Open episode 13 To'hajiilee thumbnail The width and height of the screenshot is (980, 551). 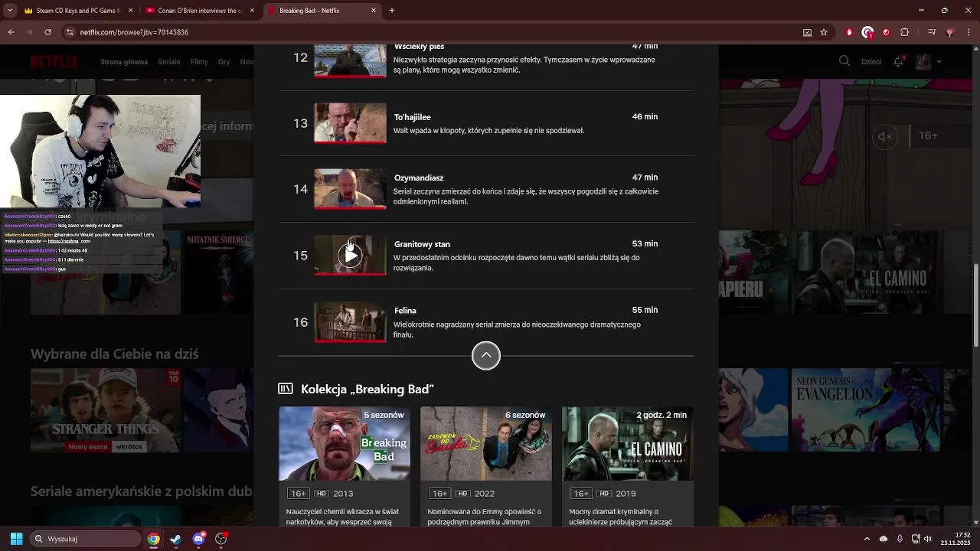[350, 123]
